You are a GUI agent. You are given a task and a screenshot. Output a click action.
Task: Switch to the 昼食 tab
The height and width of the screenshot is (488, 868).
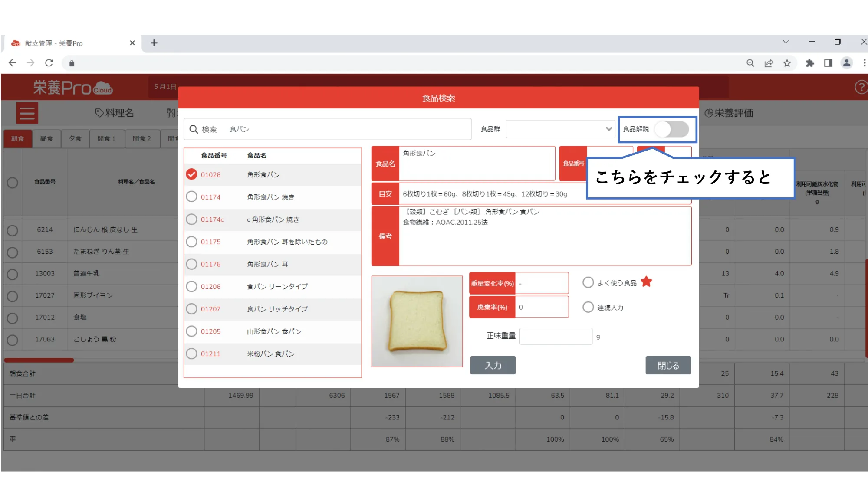tap(46, 139)
